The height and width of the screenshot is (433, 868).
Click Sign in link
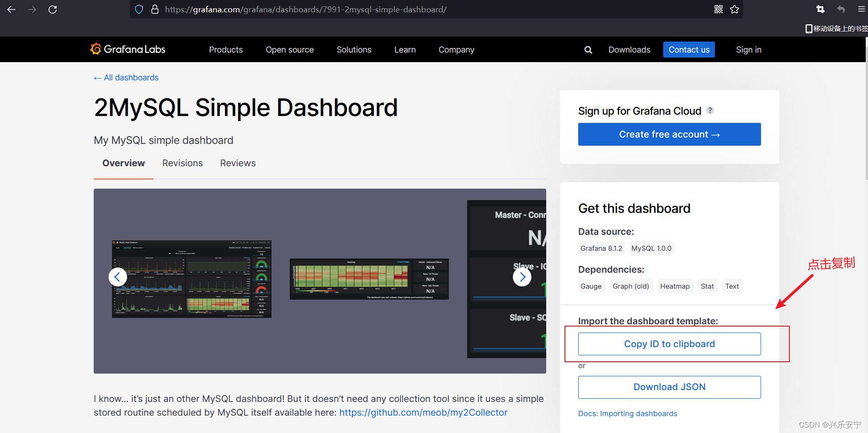748,50
